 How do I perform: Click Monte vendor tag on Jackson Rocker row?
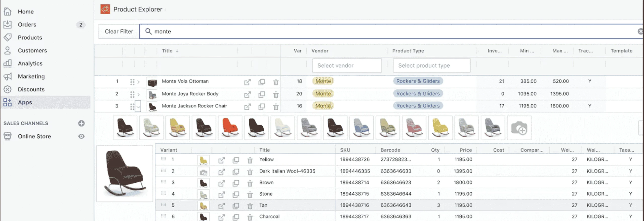point(323,106)
